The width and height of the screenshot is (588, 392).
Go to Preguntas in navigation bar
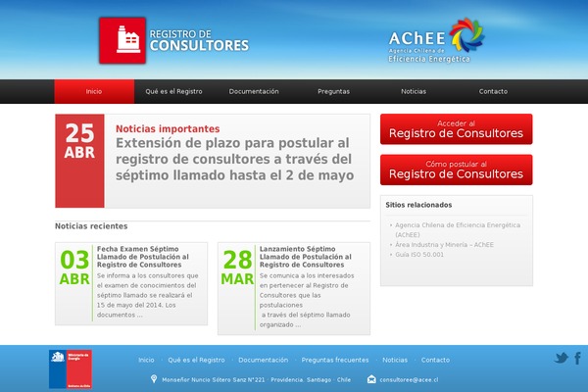334,91
